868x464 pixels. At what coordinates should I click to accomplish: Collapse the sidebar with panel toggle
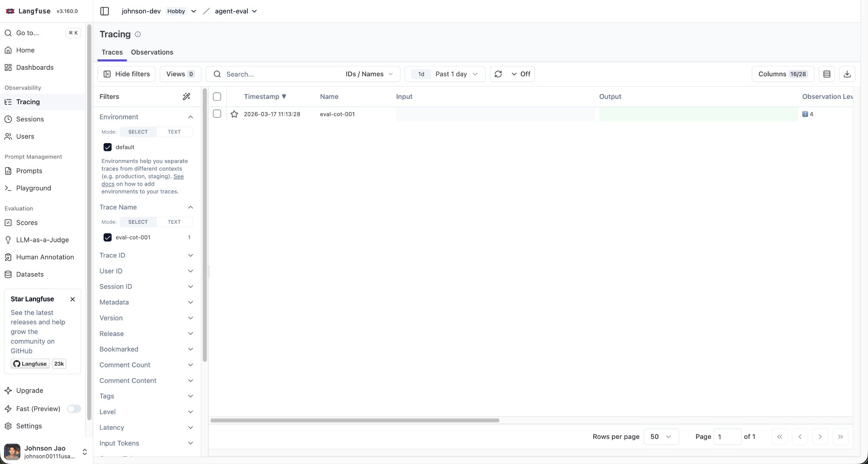coord(104,11)
